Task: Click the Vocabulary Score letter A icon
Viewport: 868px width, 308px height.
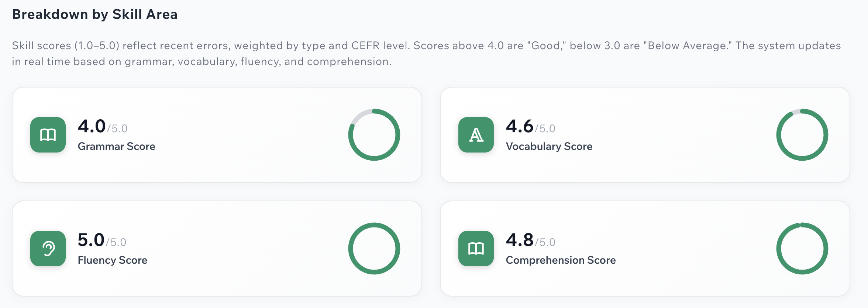Action: [x=476, y=135]
